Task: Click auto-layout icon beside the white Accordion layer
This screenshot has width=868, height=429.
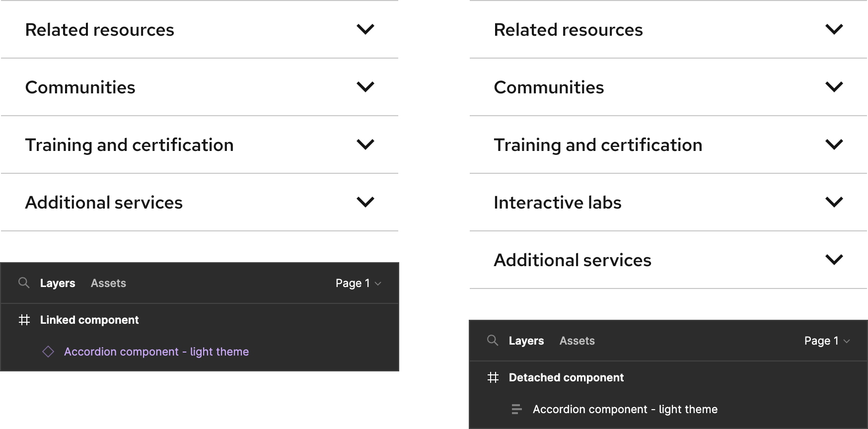Action: coord(516,409)
